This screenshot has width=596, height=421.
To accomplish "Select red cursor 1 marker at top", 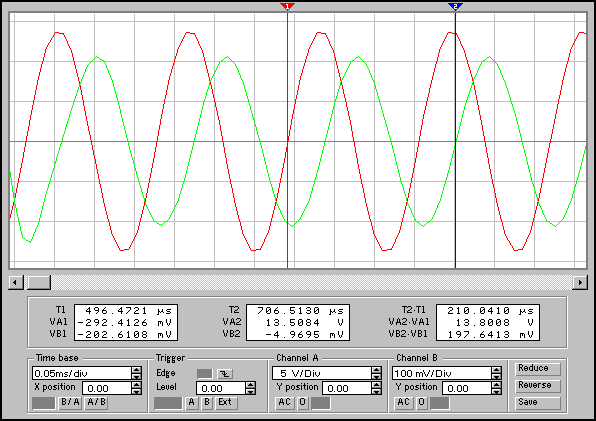I will 287,6.
